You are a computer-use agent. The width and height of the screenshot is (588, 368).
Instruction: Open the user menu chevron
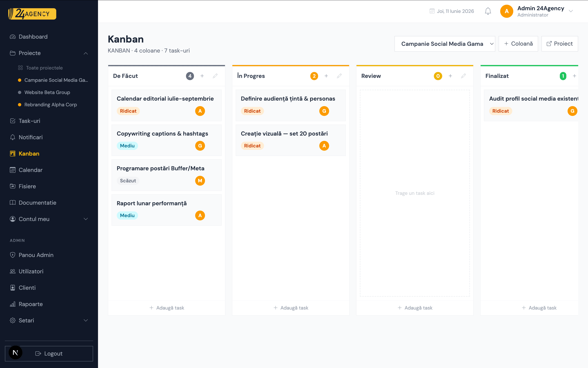pyautogui.click(x=571, y=11)
